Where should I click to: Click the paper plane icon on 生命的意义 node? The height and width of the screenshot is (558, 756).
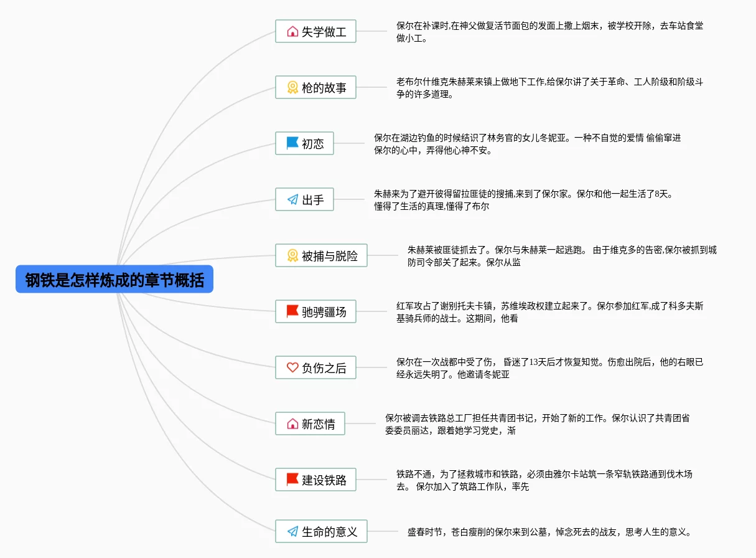(x=292, y=531)
